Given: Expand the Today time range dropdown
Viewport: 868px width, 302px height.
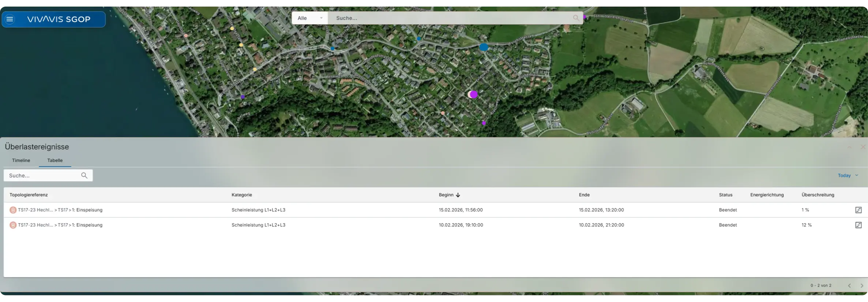Looking at the screenshot, I should tap(848, 175).
